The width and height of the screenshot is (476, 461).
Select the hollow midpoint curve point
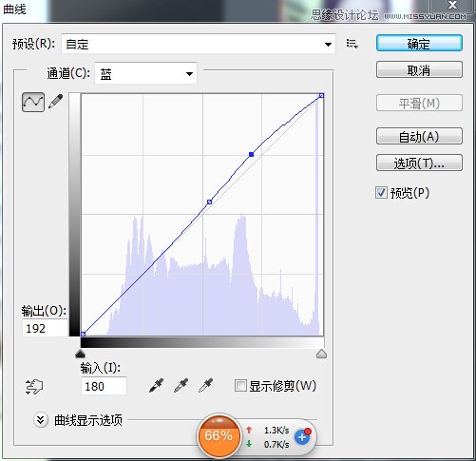tap(209, 202)
